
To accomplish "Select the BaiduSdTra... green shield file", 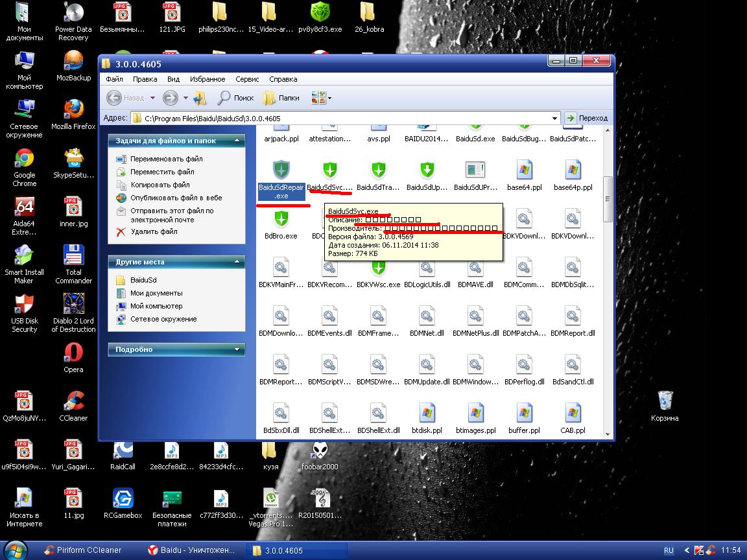I will coord(378,170).
